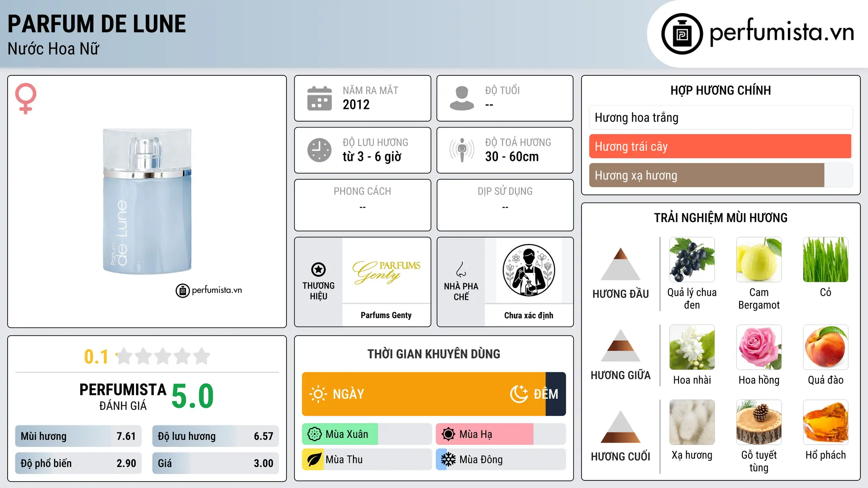The image size is (868, 488).
Task: Select the Cỏ grass note image
Action: [826, 260]
